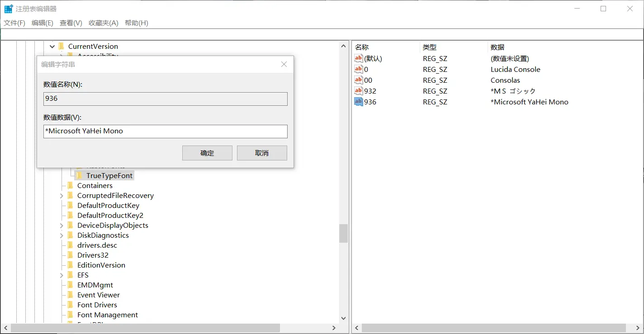644x334 pixels.
Task: Open the 收藏夹(A) menu
Action: (103, 23)
